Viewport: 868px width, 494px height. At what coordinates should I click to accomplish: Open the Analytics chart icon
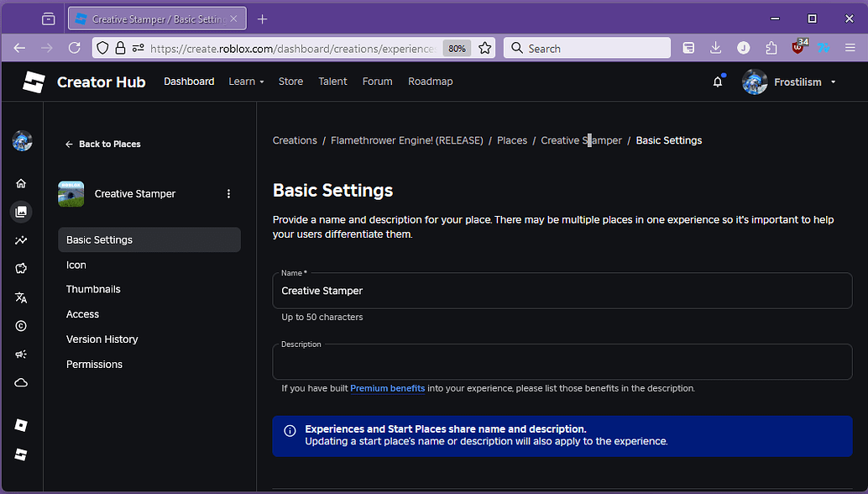(21, 240)
